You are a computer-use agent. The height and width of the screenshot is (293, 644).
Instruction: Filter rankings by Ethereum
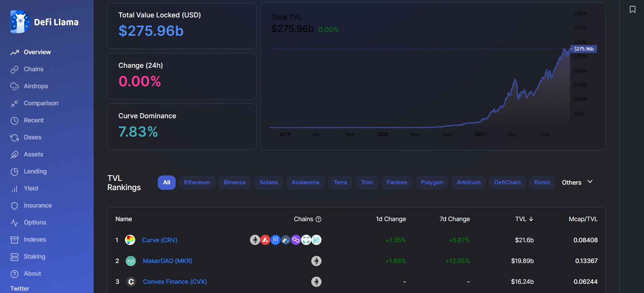(x=197, y=182)
